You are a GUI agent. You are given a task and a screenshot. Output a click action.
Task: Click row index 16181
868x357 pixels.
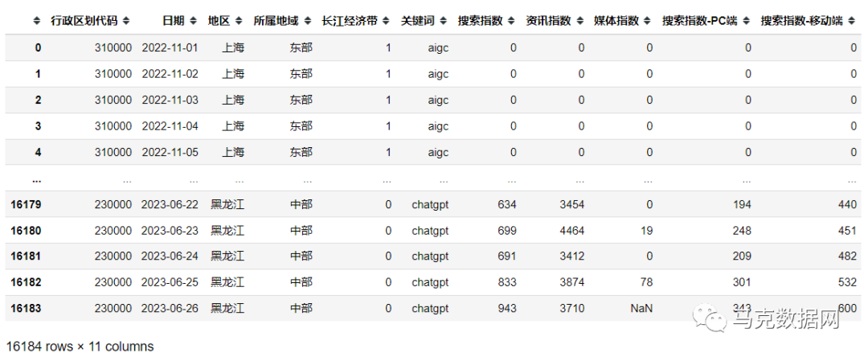click(26, 256)
